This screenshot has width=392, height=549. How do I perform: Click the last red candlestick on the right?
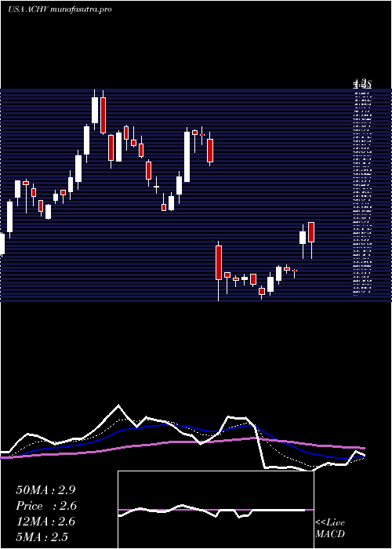311,232
